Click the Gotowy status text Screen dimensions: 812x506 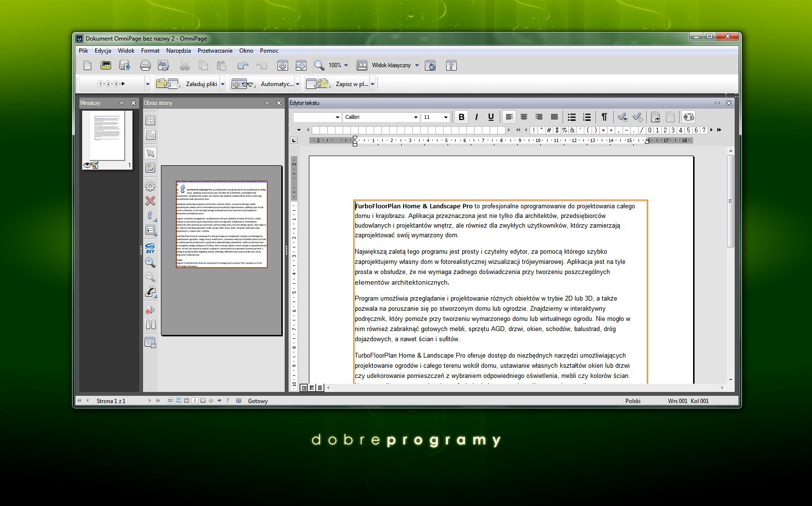point(258,401)
